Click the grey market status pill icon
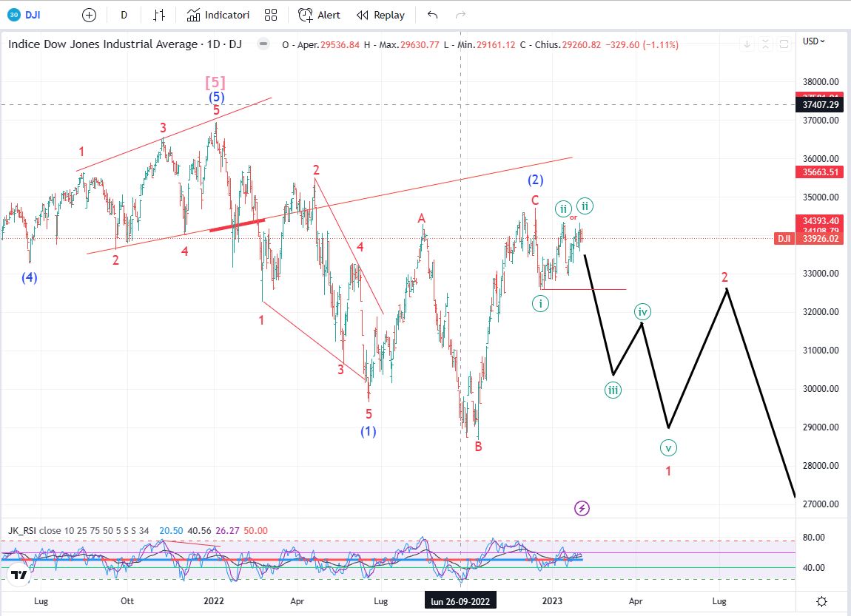Viewport: 851px width, 616px height. tap(263, 44)
